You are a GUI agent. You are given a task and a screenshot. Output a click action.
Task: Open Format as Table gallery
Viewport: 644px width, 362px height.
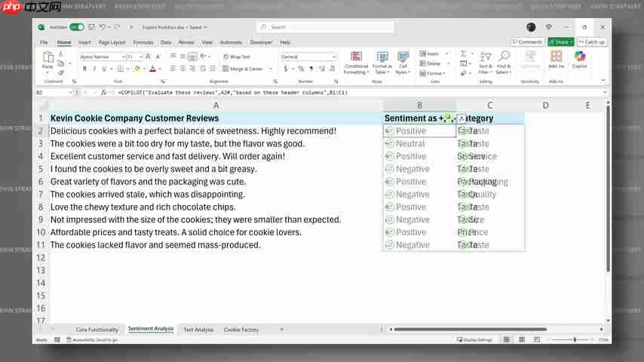tap(382, 63)
